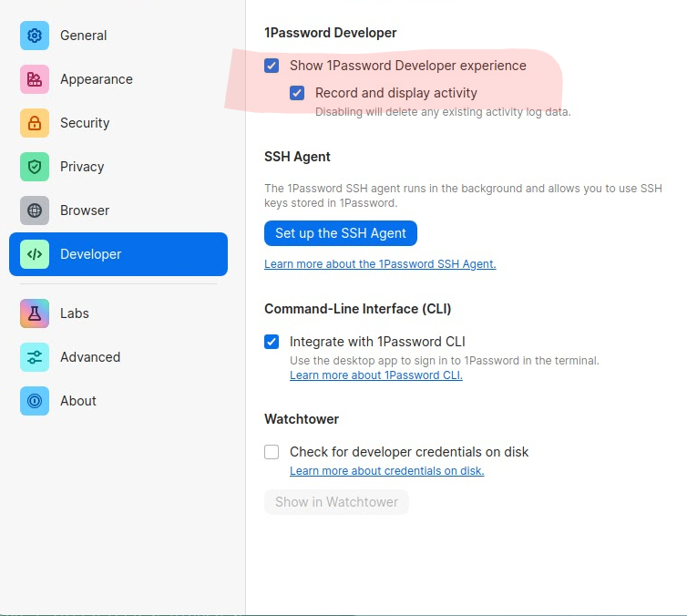
Task: Click the SSH Agent section heading
Action: (297, 157)
